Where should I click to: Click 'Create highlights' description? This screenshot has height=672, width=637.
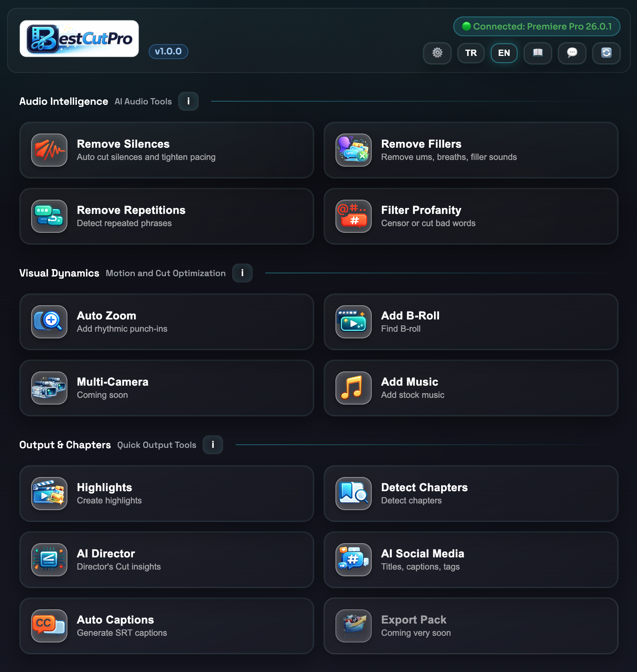coord(109,500)
